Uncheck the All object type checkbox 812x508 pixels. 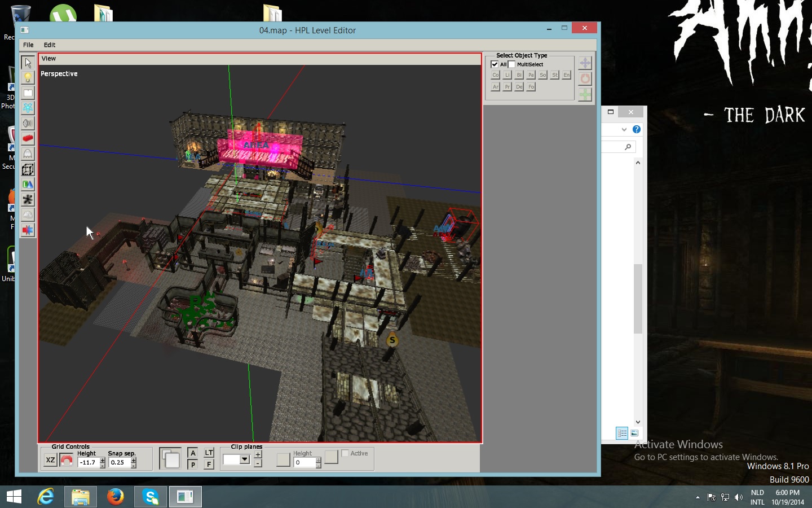495,64
